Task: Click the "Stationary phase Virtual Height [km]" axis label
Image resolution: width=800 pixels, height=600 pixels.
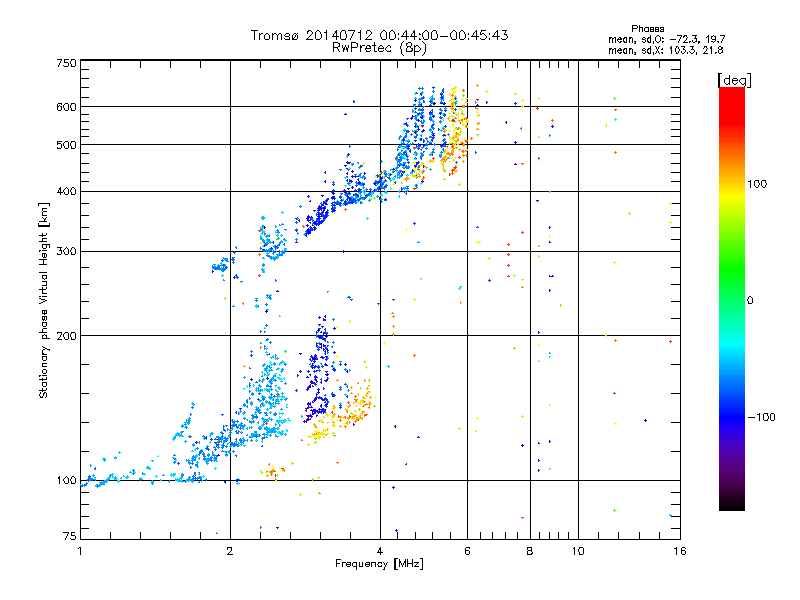Action: tap(44, 300)
